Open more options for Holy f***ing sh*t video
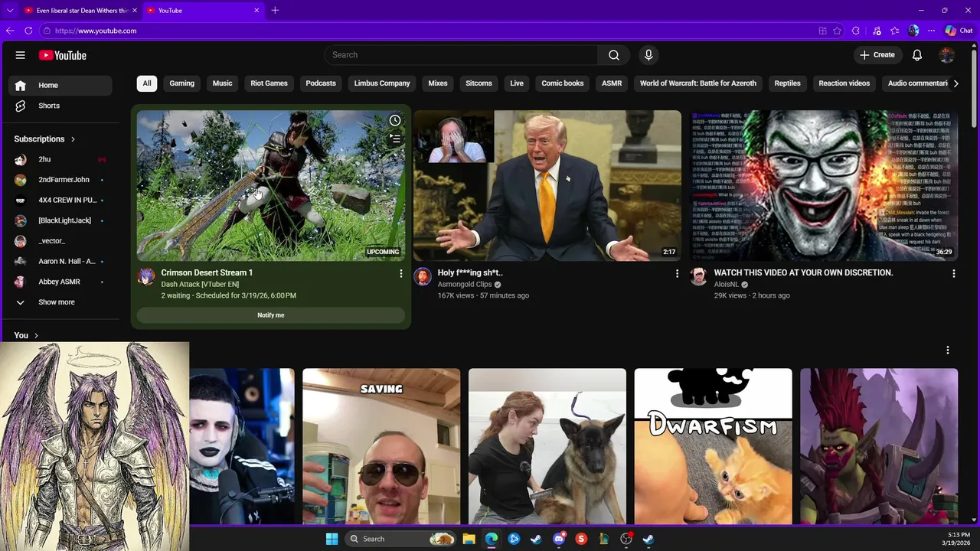980x551 pixels. click(x=677, y=273)
